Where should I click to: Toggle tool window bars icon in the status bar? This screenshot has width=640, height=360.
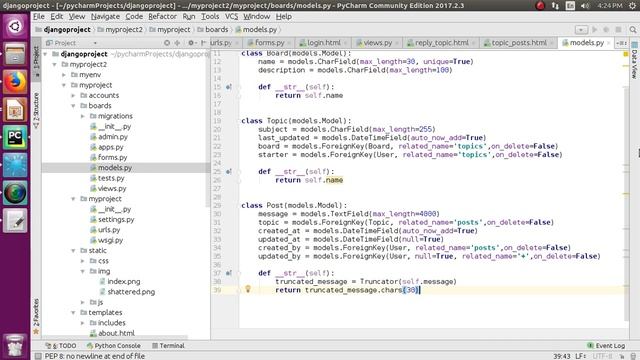pos(38,356)
